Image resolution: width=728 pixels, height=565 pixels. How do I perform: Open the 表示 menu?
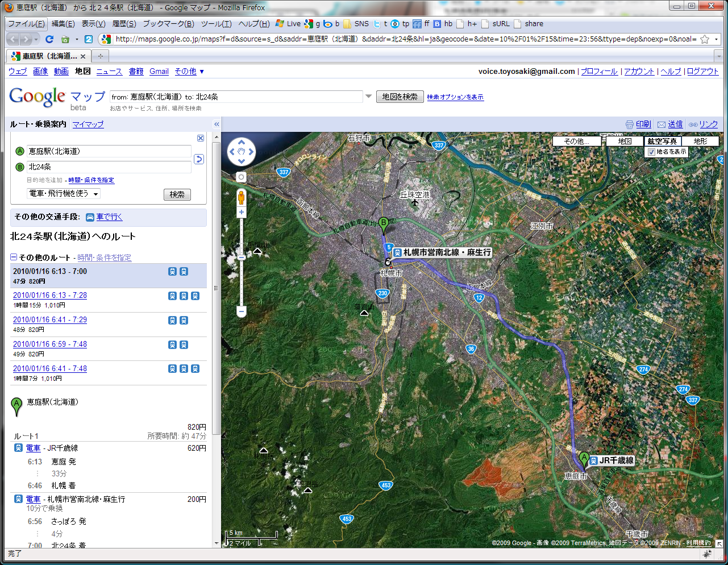(93, 24)
